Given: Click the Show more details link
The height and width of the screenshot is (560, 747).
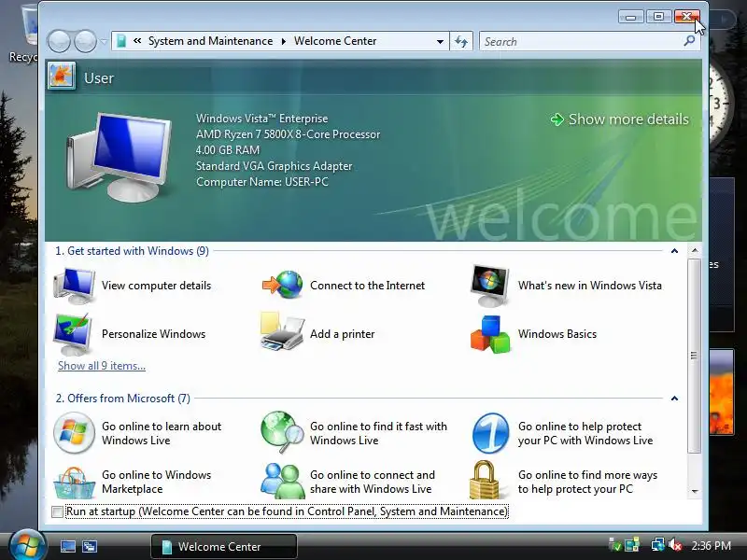Looking at the screenshot, I should [620, 119].
